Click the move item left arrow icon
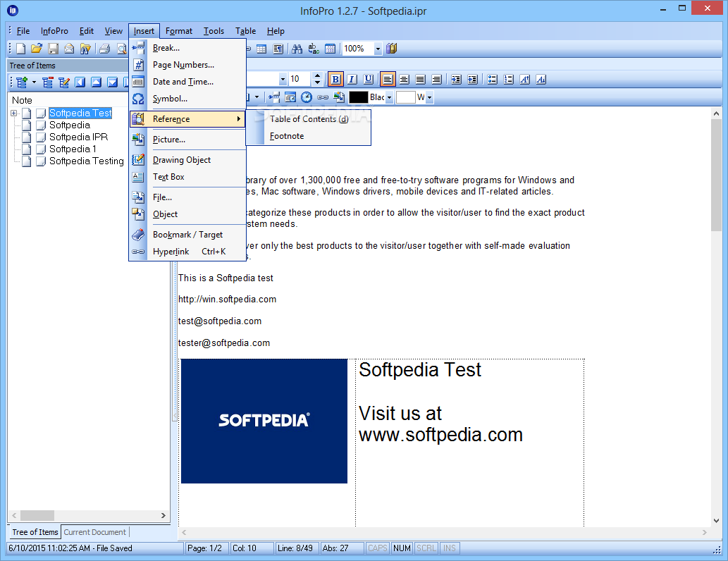This screenshot has width=728, height=561. pyautogui.click(x=80, y=82)
